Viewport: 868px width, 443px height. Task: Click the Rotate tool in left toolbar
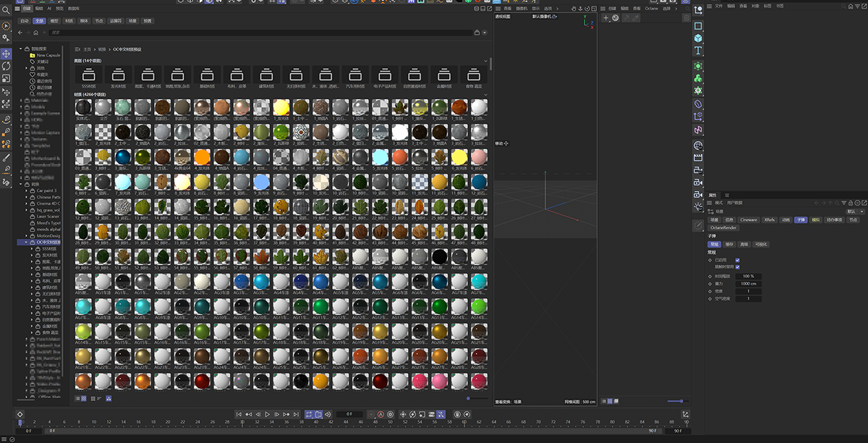coord(7,66)
